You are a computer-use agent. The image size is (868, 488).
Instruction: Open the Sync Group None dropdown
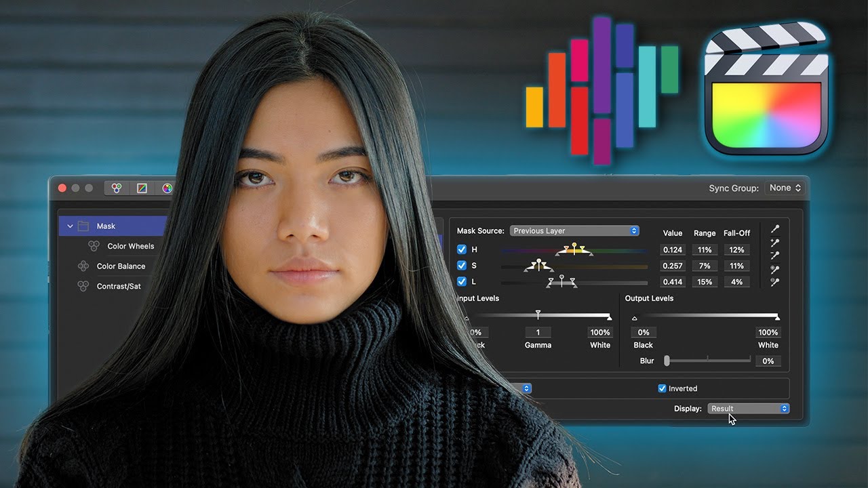coord(785,188)
